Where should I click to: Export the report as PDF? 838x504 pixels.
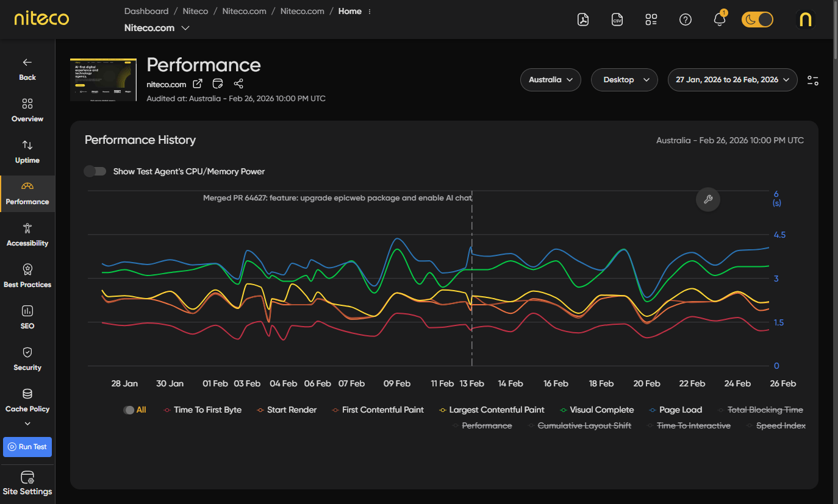point(583,20)
